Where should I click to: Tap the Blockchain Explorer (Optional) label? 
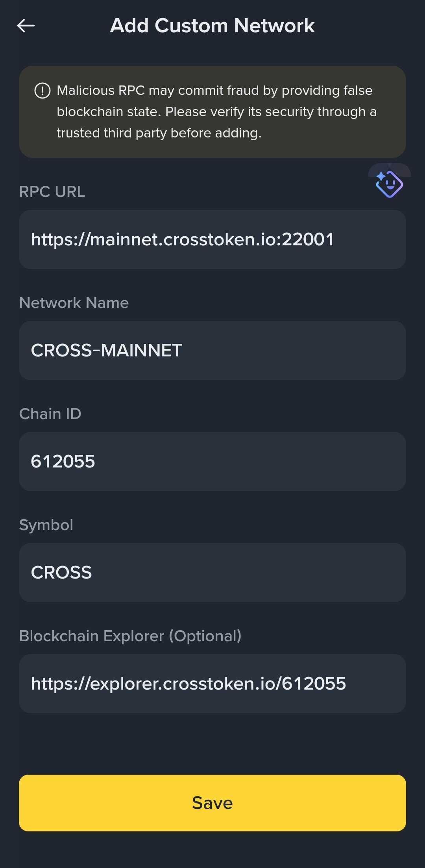(x=131, y=636)
